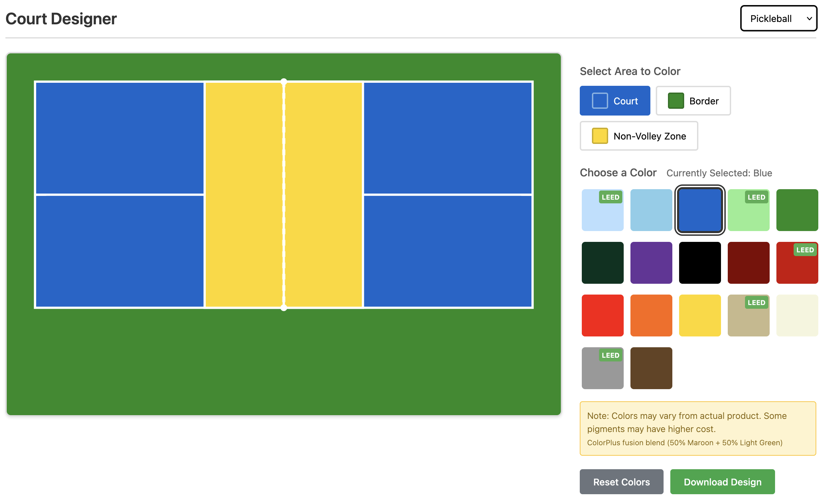This screenshot has width=821, height=504.
Task: Choose the sky blue color swatch
Action: point(651,210)
